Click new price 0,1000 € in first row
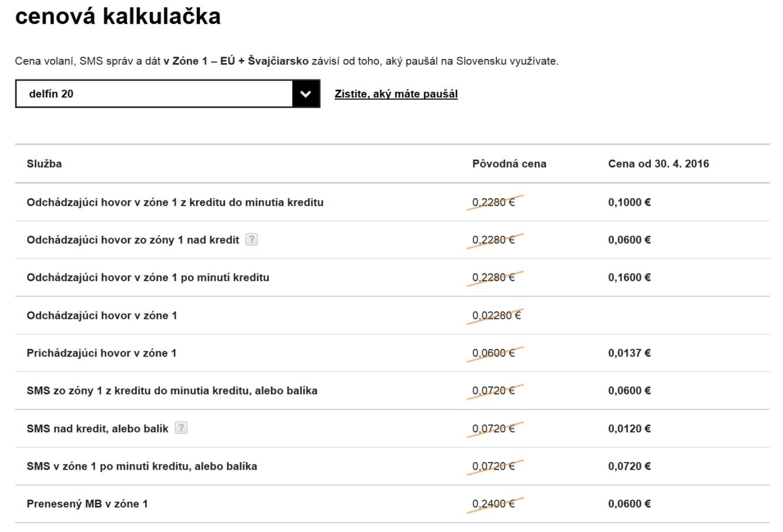783x532 pixels. coord(630,202)
